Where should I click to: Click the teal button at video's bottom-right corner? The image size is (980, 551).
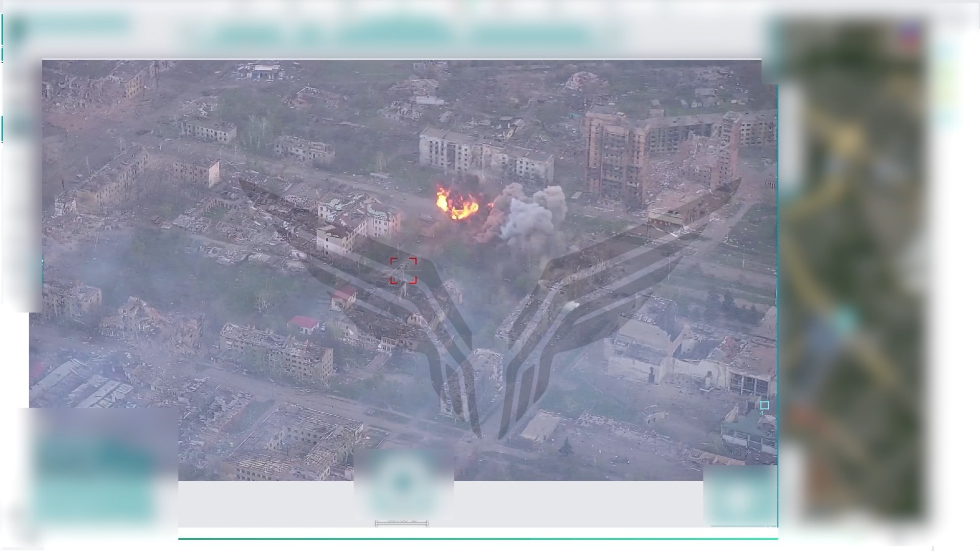(740, 496)
